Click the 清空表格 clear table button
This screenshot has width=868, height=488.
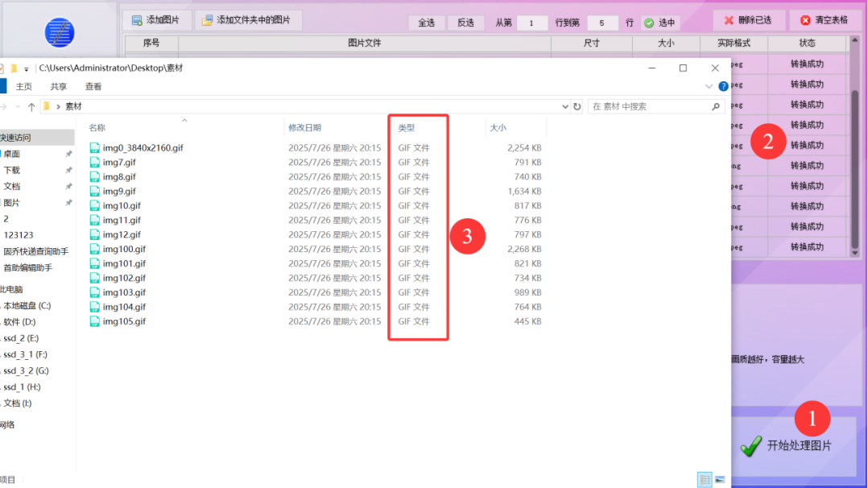tap(824, 20)
